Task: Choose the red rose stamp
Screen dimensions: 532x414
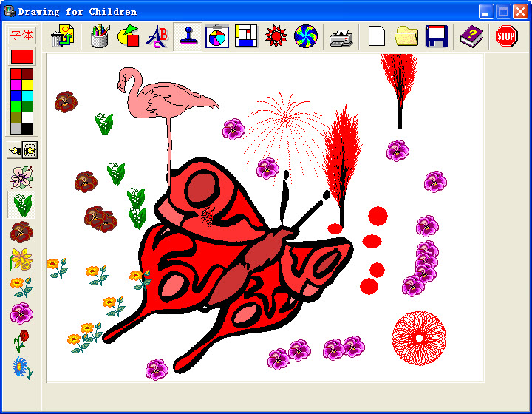Action: tap(21, 341)
